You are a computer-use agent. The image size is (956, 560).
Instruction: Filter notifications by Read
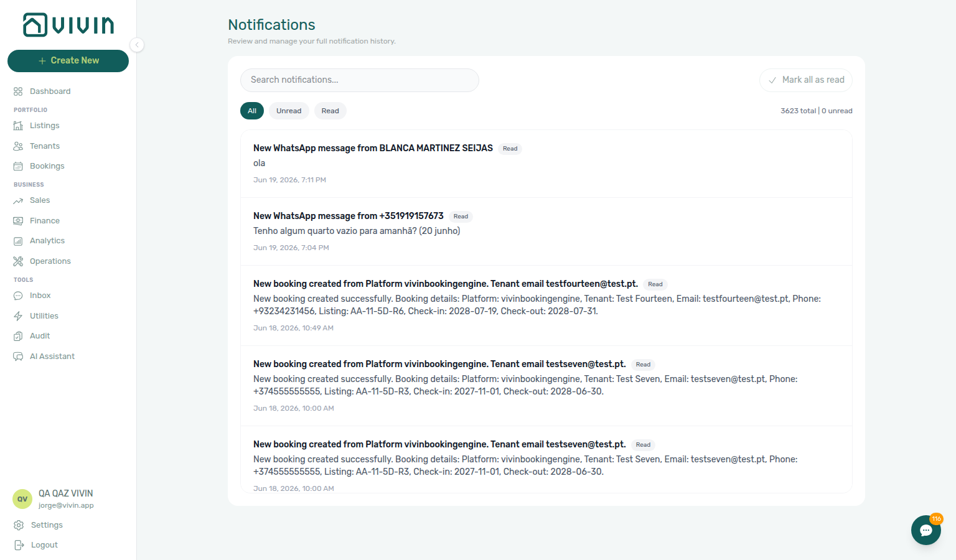coord(330,111)
